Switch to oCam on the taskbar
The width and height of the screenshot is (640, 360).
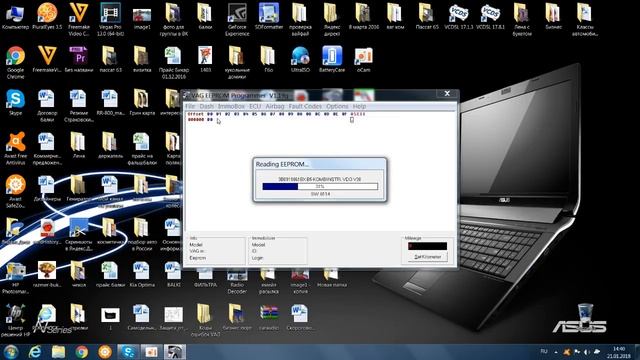pos(151,351)
